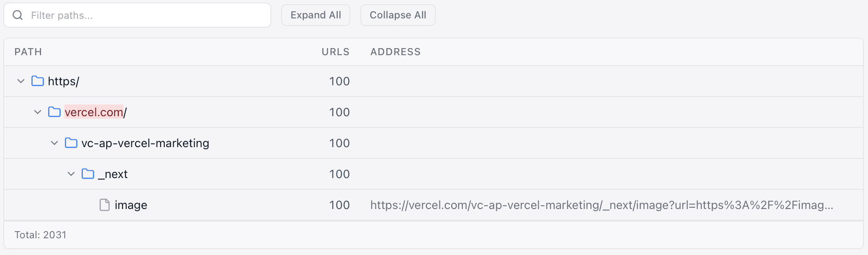Click the _next folder icon
868x255 pixels.
click(88, 174)
